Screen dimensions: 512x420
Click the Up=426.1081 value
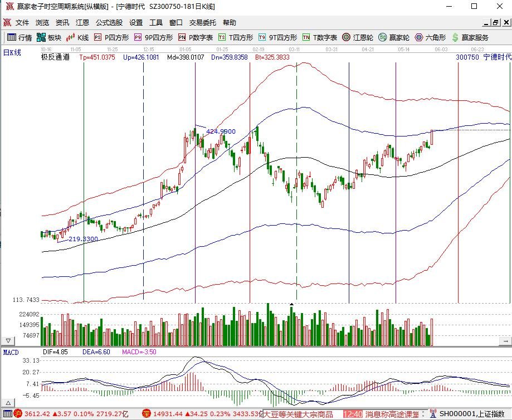pos(141,57)
